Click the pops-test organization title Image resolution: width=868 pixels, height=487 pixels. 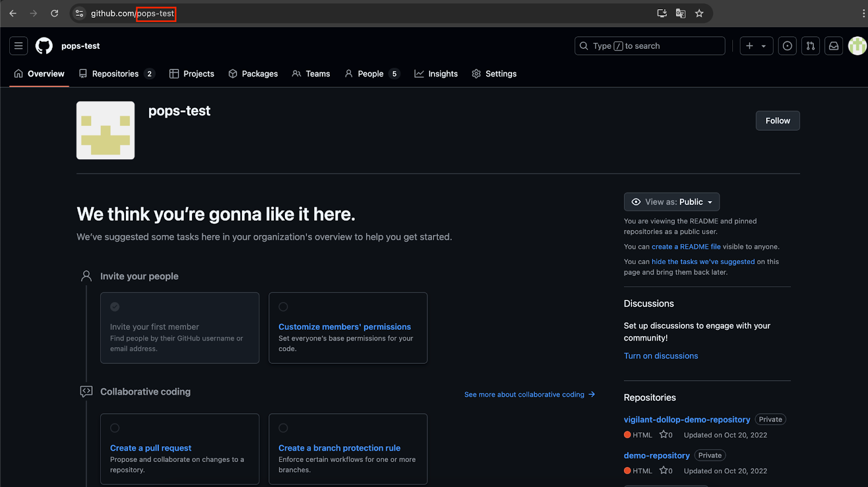click(x=180, y=111)
